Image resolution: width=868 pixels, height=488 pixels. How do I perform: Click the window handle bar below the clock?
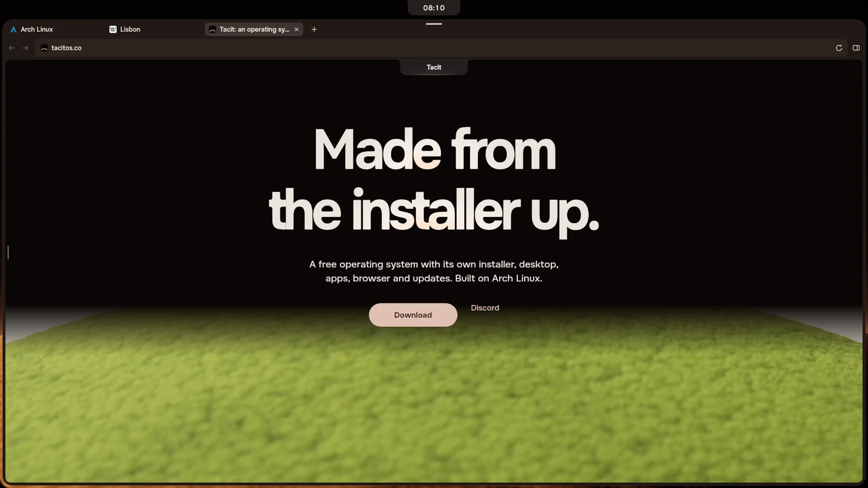point(434,24)
